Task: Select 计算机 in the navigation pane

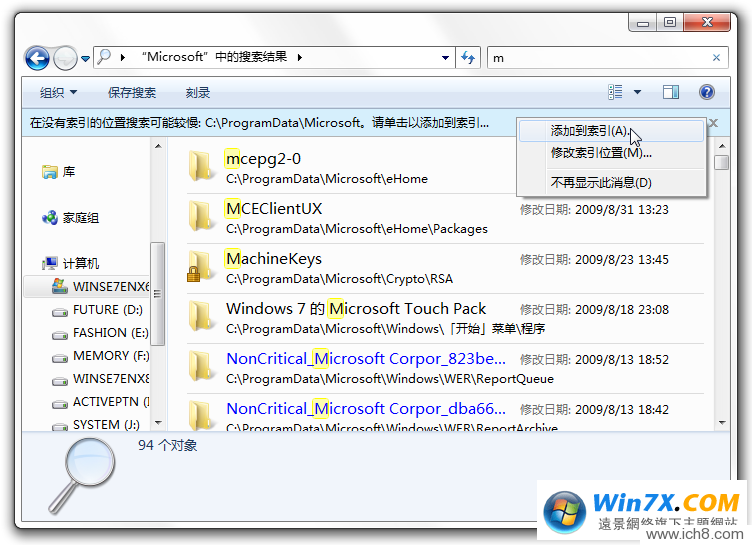Action: (x=81, y=263)
